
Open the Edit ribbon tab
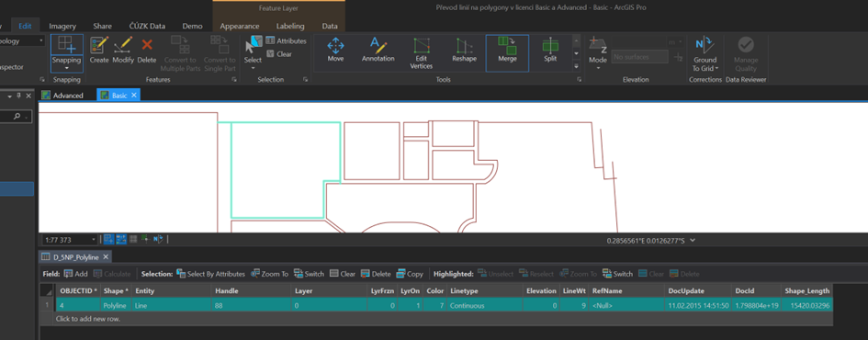tap(26, 26)
